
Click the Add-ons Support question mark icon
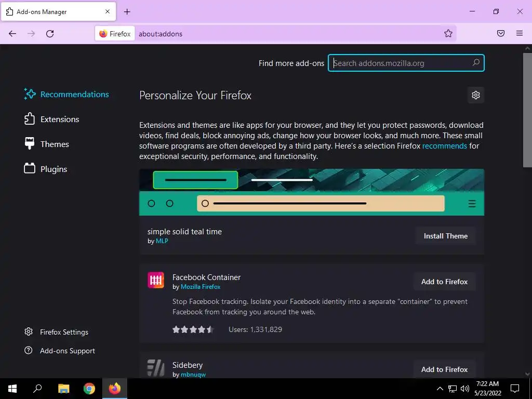click(29, 350)
